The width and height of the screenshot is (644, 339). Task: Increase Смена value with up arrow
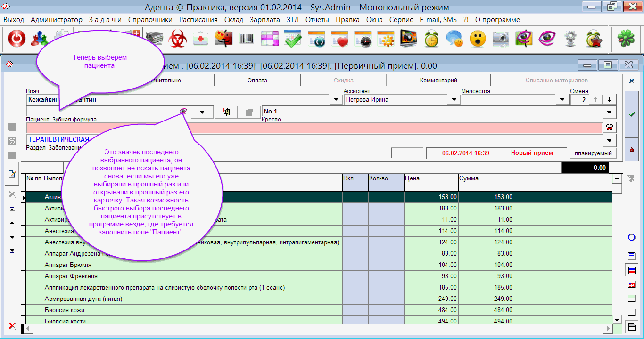point(595,100)
